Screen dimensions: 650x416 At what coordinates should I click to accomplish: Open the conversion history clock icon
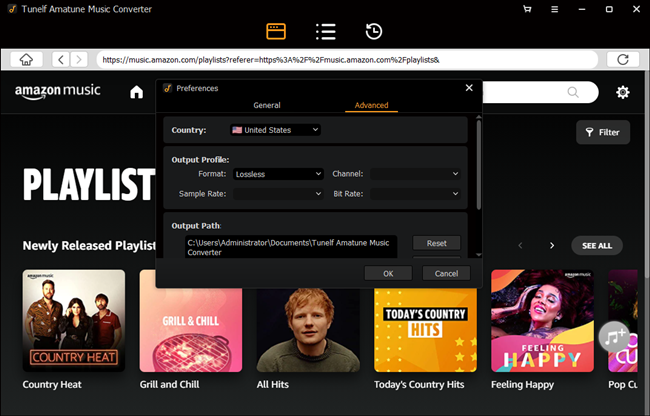tap(374, 31)
